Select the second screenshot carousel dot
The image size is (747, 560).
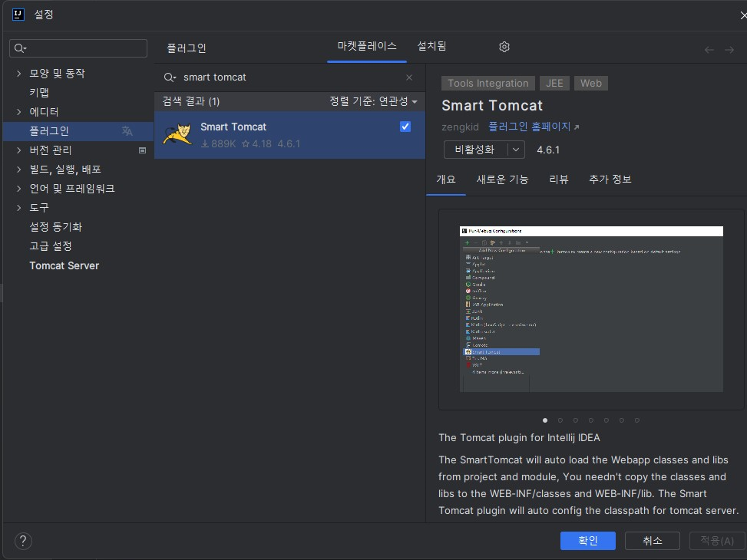[560, 420]
